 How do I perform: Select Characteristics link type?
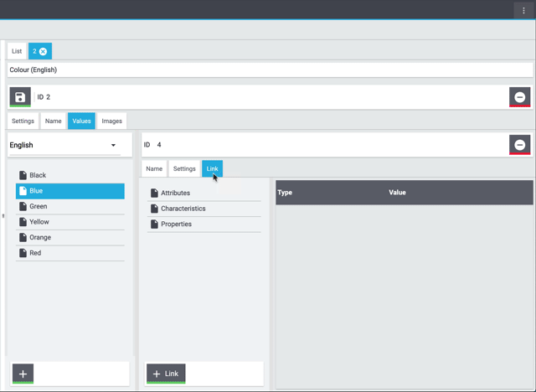183,209
